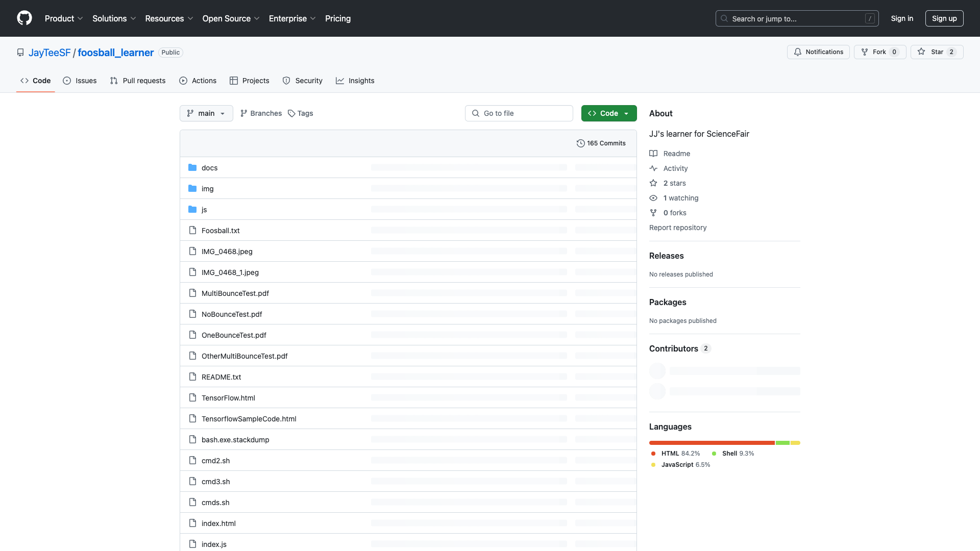
Task: Expand the green Code dropdown
Action: click(x=608, y=113)
